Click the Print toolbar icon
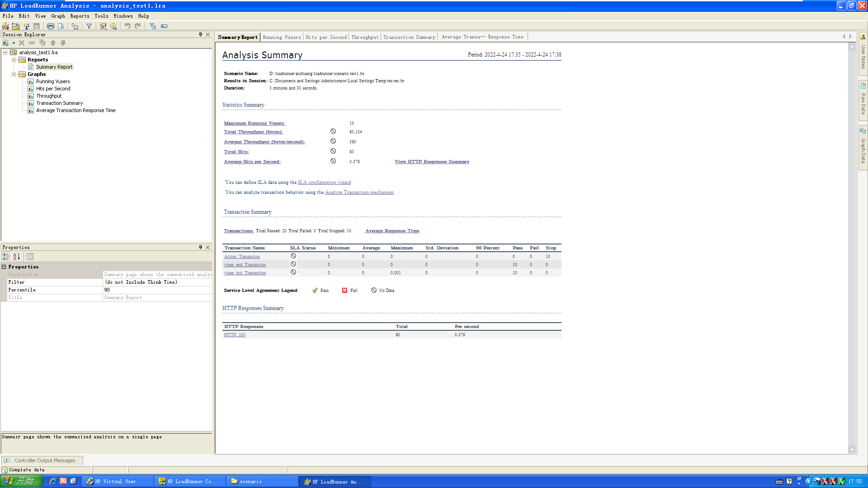868x488 pixels. click(51, 26)
